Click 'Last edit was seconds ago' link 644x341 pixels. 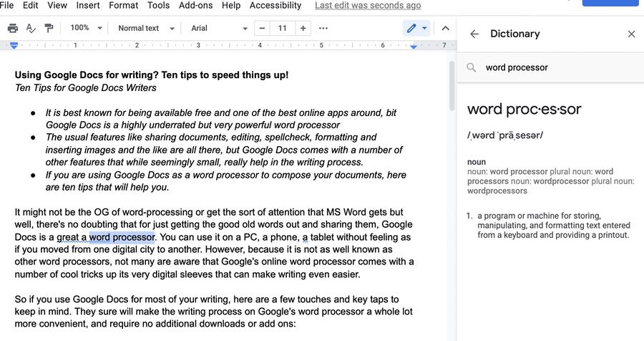[x=368, y=5]
